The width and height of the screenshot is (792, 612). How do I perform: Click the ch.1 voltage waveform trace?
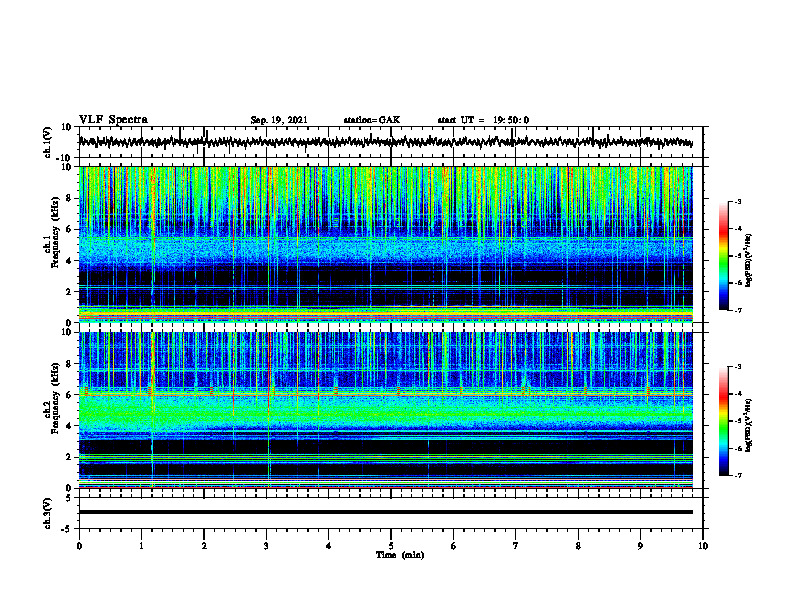385,142
